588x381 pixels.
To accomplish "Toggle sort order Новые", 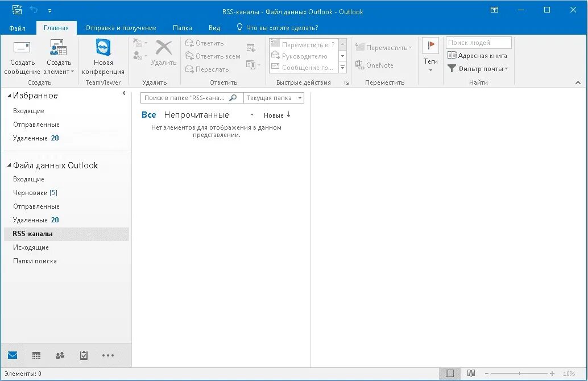I will [x=277, y=115].
